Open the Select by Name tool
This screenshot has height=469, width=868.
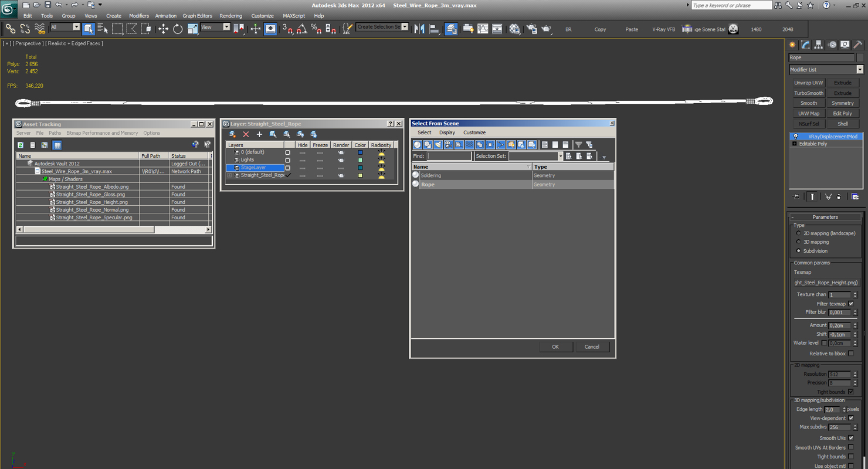(x=103, y=29)
